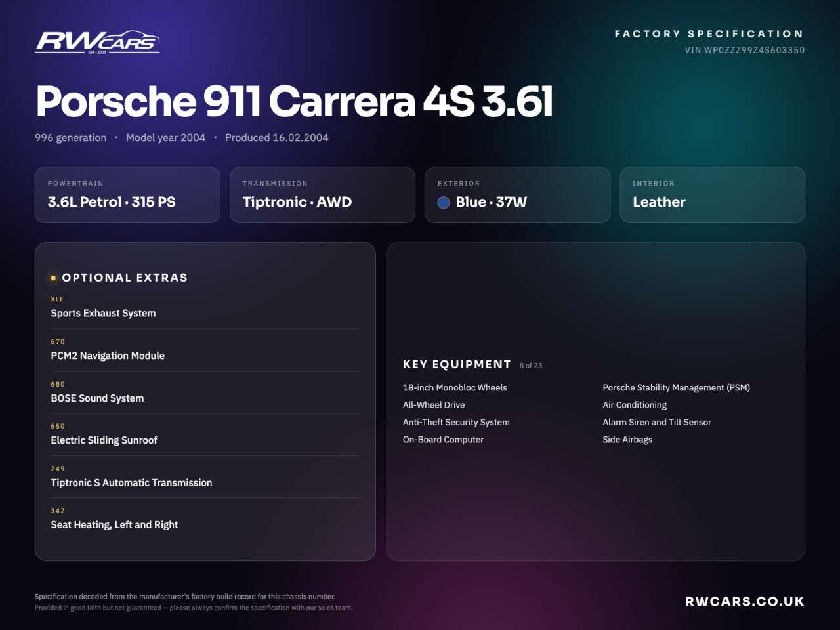The width and height of the screenshot is (840, 630).
Task: Click the All-Wheel Drive item
Action: [x=434, y=405]
